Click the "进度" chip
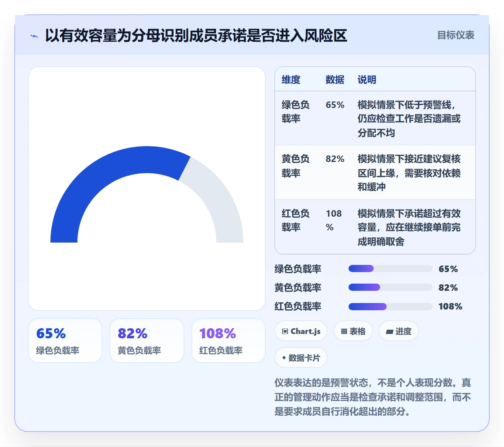 pyautogui.click(x=399, y=331)
